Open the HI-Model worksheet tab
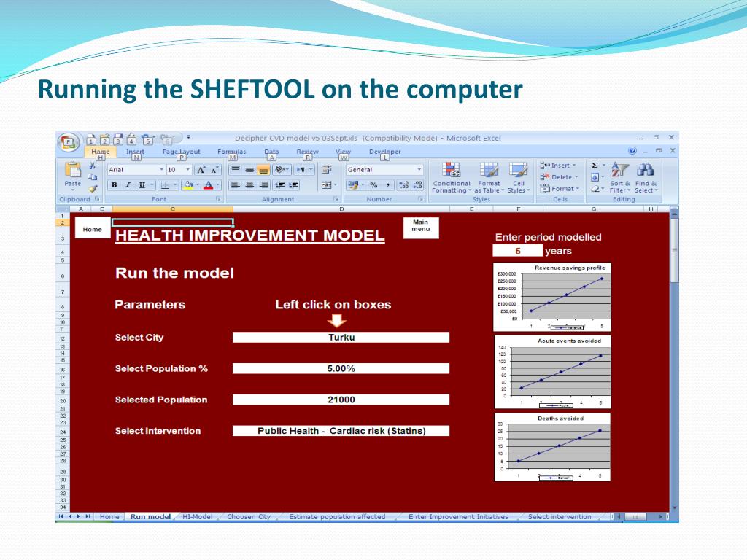 pyautogui.click(x=197, y=517)
